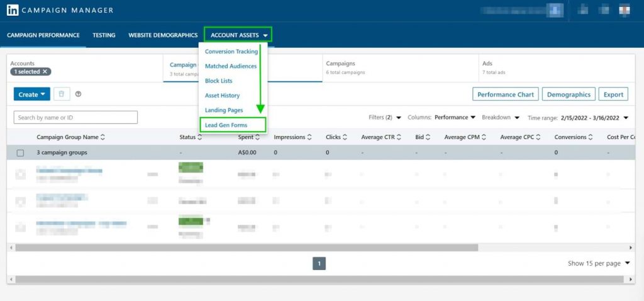Select all 3 campaign groups checkbox
This screenshot has width=644, height=301.
[x=20, y=153]
